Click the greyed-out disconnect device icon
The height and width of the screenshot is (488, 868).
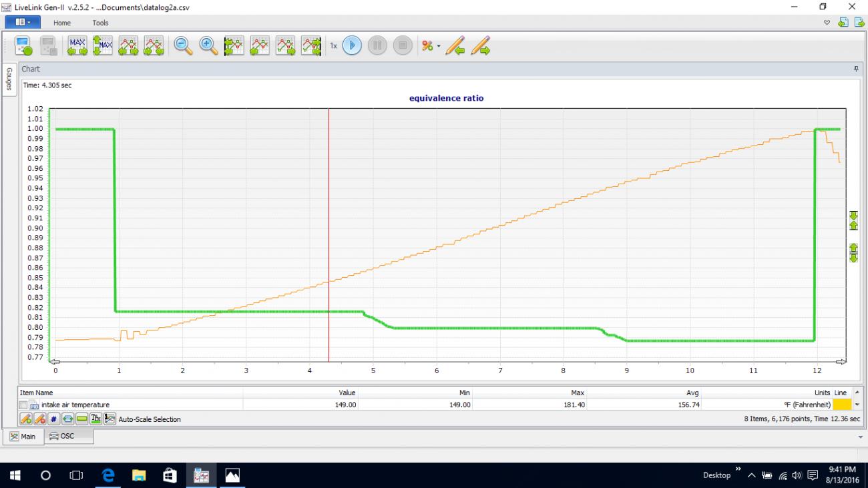49,46
